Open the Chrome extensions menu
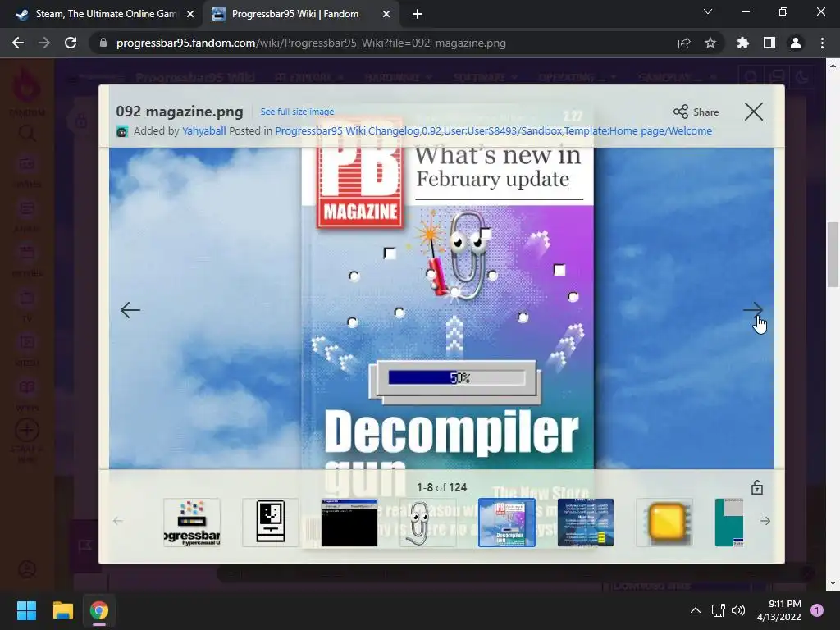 743,43
